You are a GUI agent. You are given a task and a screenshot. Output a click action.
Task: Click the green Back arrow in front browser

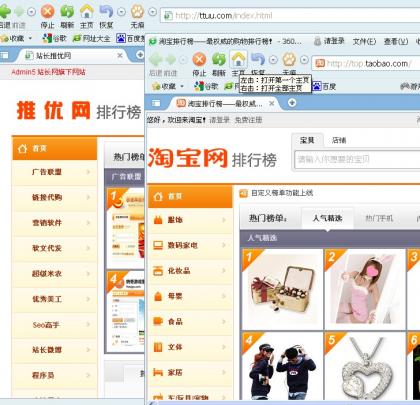(155, 60)
